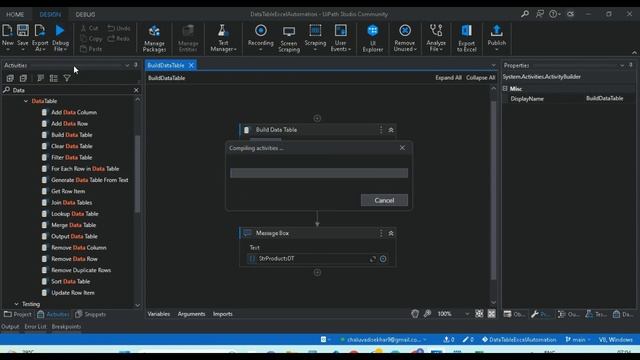Open Analyze File tool
640x360 pixels.
(x=436, y=38)
